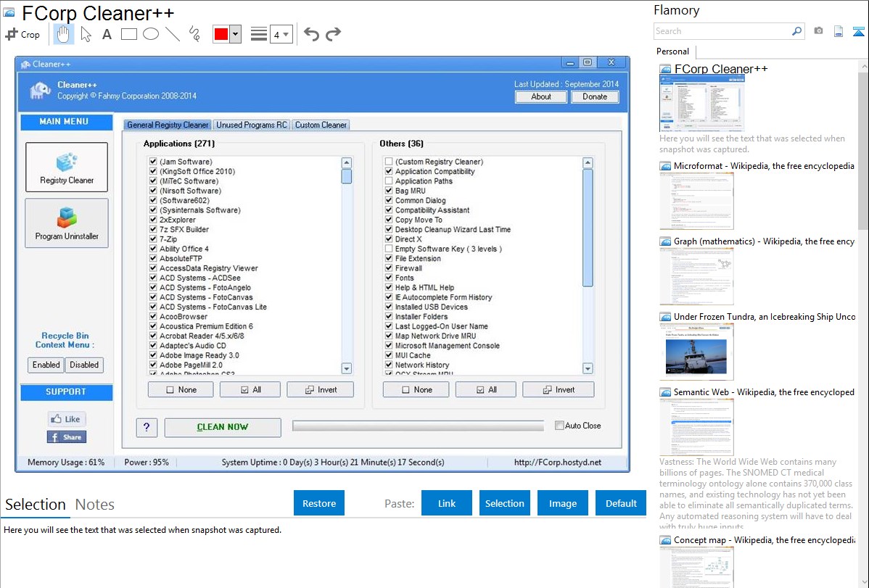
Task: Redo the last annotation
Action: click(333, 34)
